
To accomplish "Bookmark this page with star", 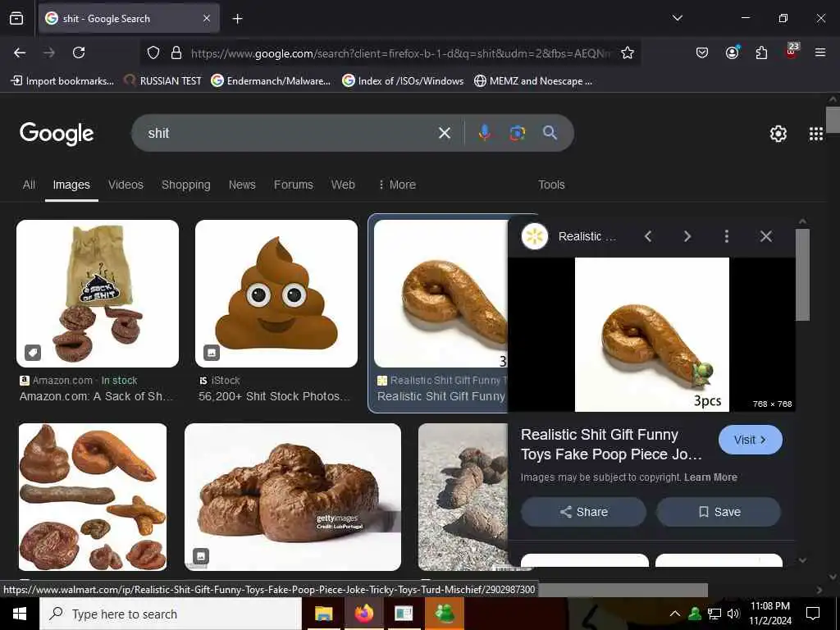I will [628, 52].
